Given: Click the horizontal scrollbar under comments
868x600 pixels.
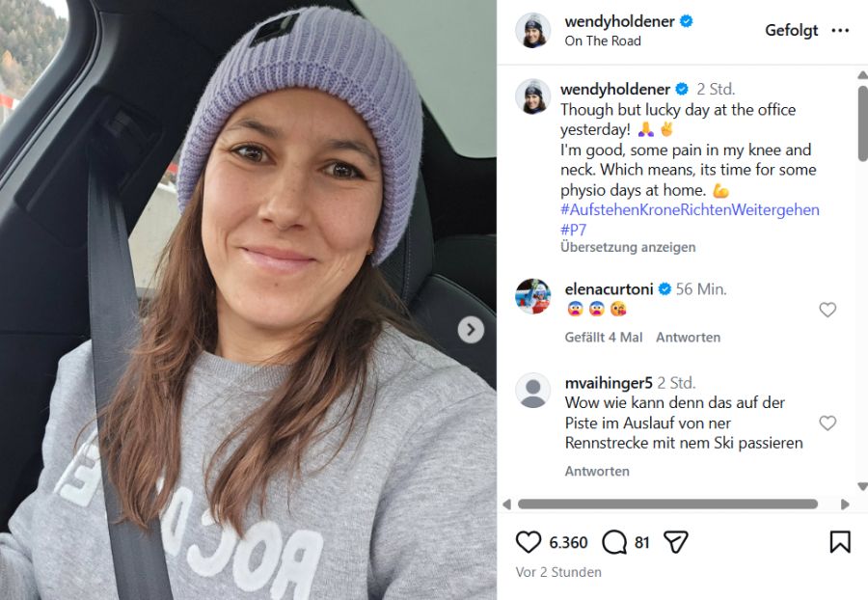Looking at the screenshot, I should (667, 504).
